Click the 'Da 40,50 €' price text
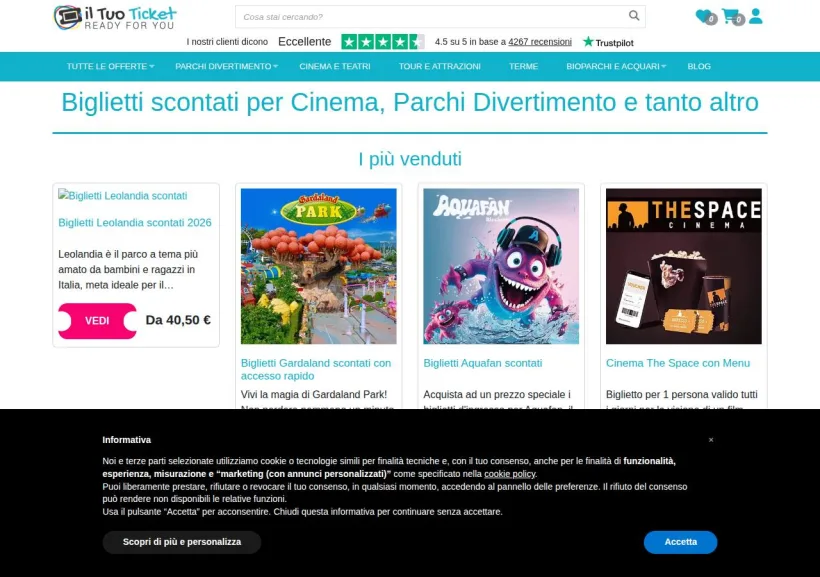820x577 pixels. point(178,320)
